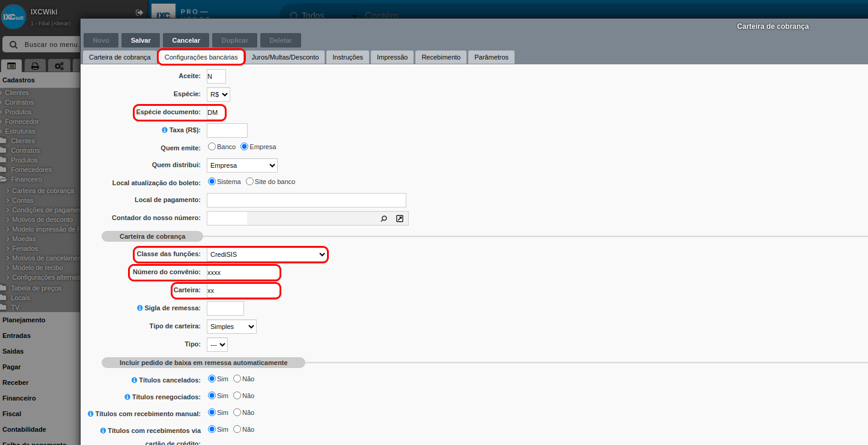Open Feriados under Financeiro

pyautogui.click(x=25, y=248)
